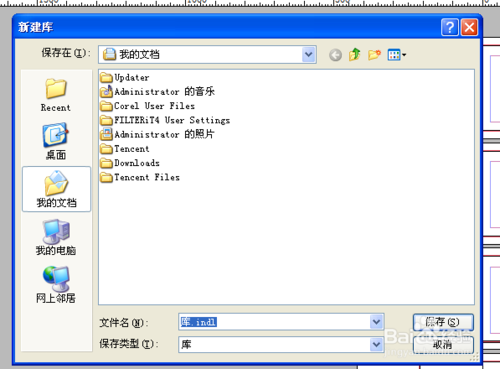Go up one folder level
Viewport: 500px width, 369px height.
355,54
